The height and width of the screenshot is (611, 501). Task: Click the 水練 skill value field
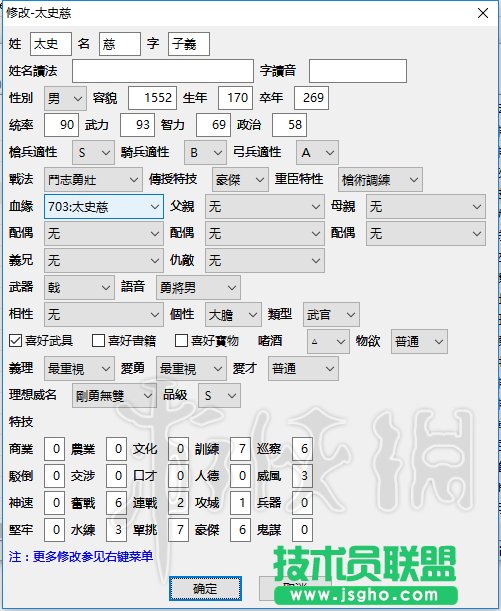coord(116,530)
